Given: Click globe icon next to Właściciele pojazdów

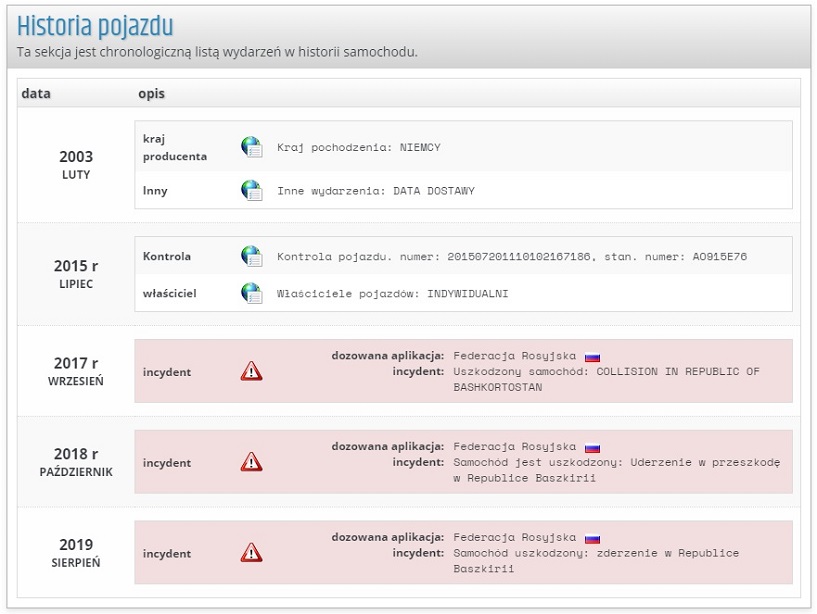Looking at the screenshot, I should coord(251,293).
